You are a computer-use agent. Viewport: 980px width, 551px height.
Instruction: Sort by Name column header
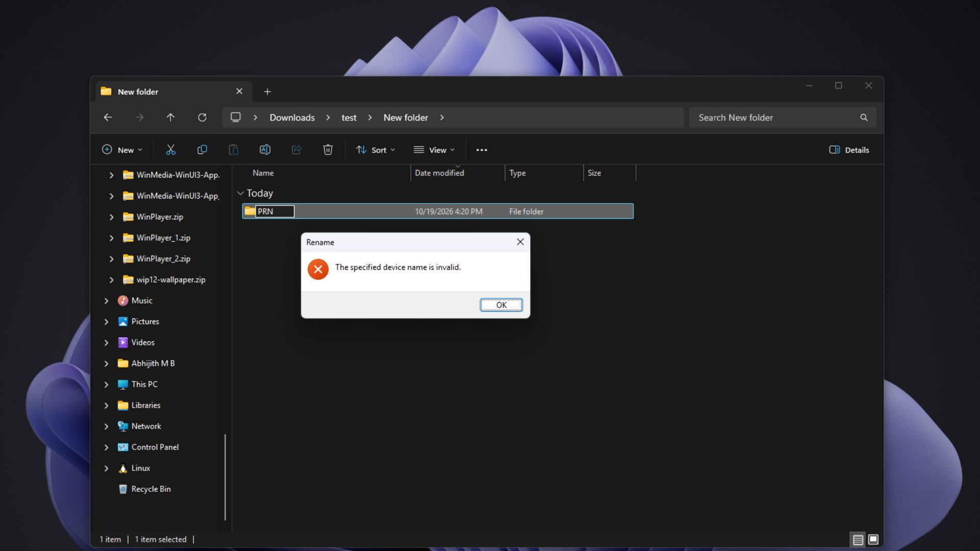(263, 173)
